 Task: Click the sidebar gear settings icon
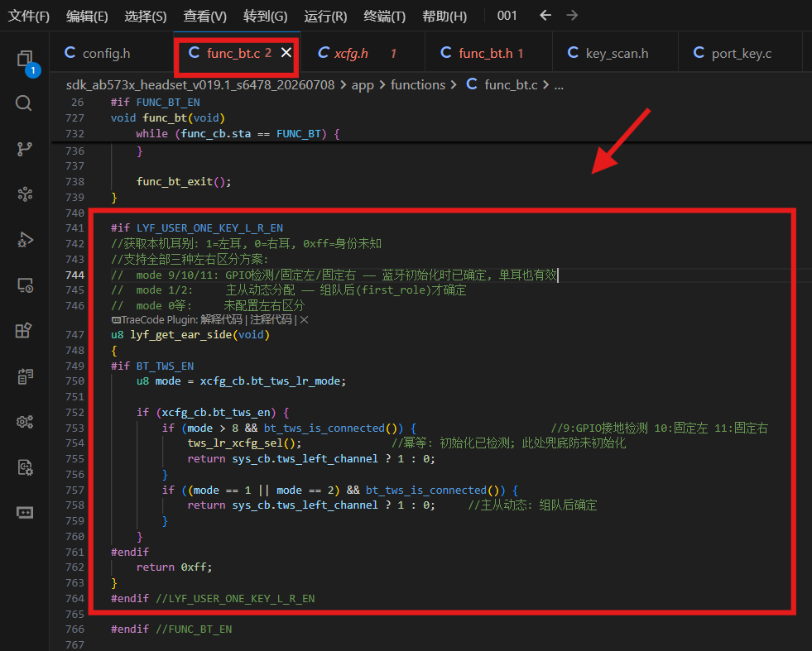coord(25,422)
